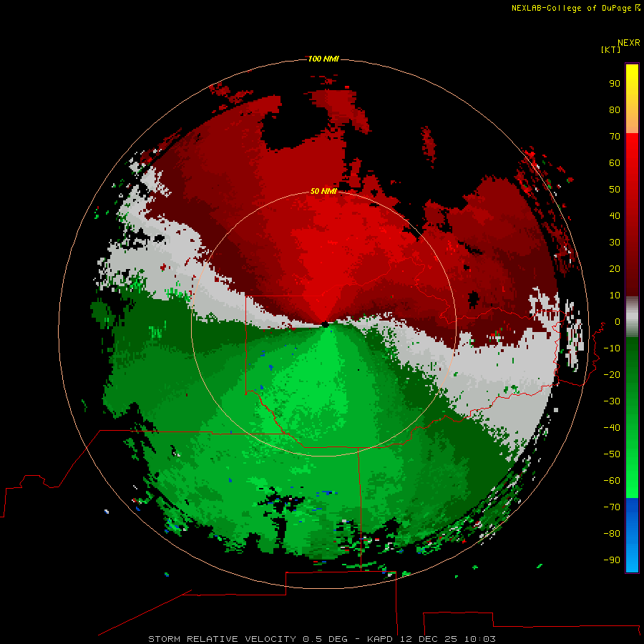Click the -10 value on the velocity scale

pos(612,348)
